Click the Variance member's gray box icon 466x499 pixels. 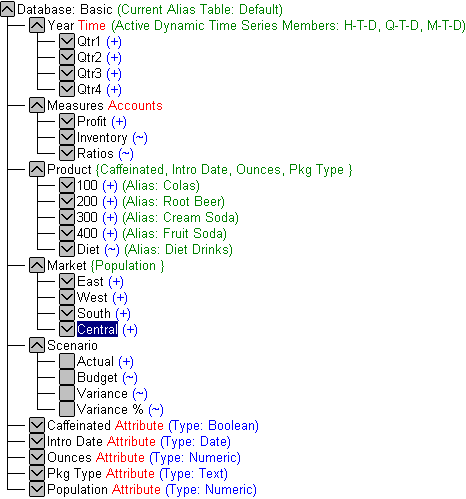point(67,393)
